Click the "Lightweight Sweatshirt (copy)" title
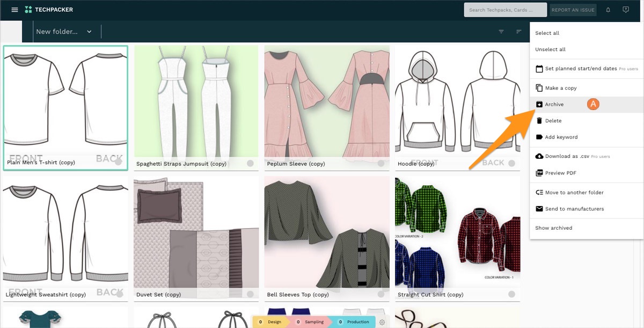This screenshot has width=644, height=328. click(46, 295)
